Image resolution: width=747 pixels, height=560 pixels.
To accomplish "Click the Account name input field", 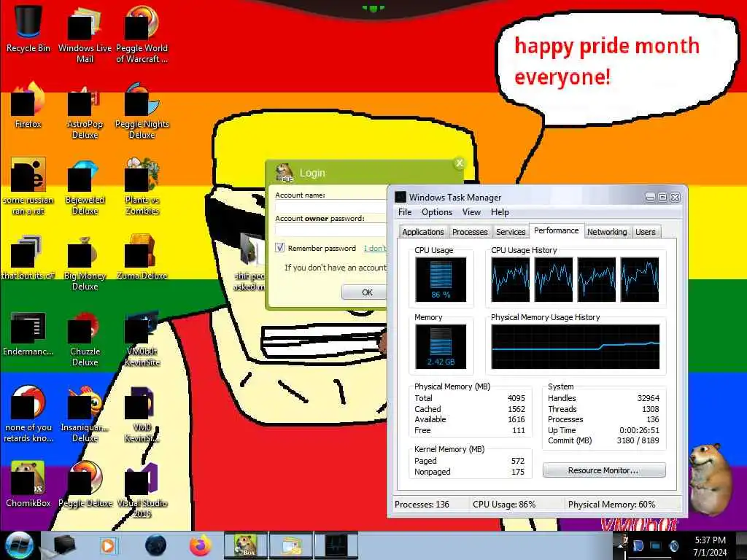I will [330, 206].
